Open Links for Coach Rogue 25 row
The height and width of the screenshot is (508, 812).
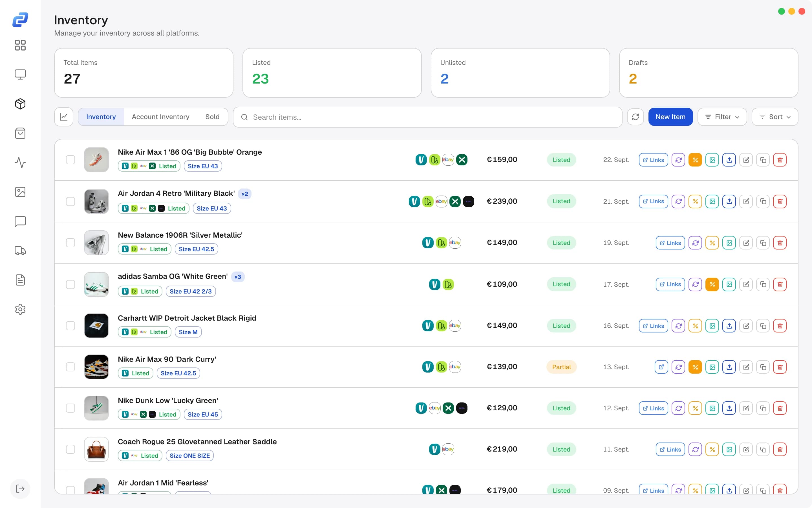point(670,450)
